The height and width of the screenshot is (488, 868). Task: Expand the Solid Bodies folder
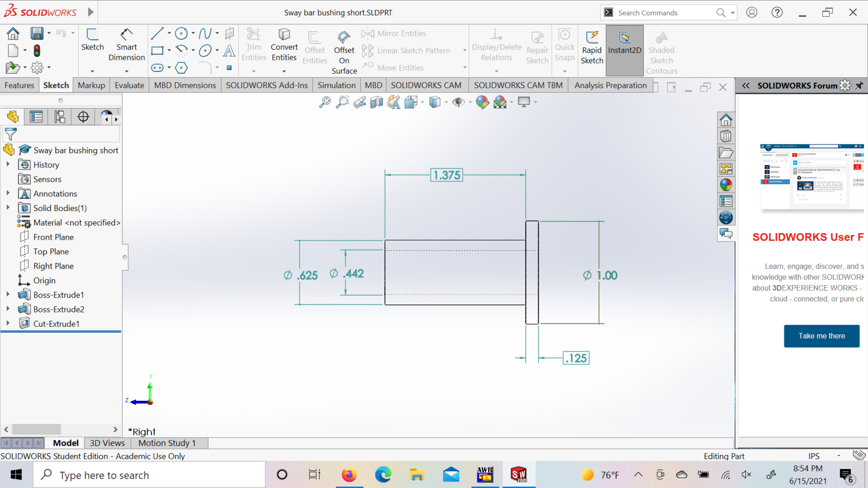click(8, 208)
